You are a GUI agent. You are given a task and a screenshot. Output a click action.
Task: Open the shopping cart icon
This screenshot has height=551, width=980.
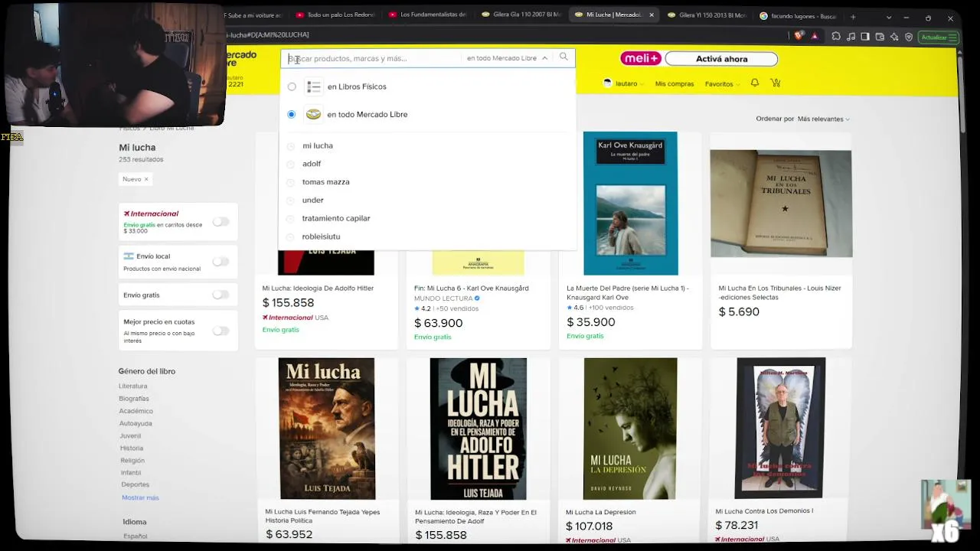click(776, 83)
